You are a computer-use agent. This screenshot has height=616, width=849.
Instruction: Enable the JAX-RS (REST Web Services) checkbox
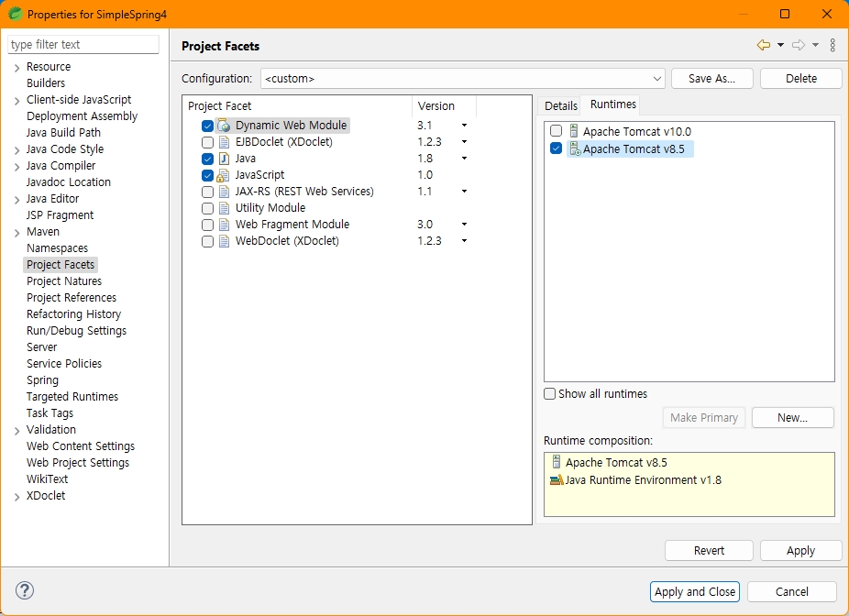point(207,192)
